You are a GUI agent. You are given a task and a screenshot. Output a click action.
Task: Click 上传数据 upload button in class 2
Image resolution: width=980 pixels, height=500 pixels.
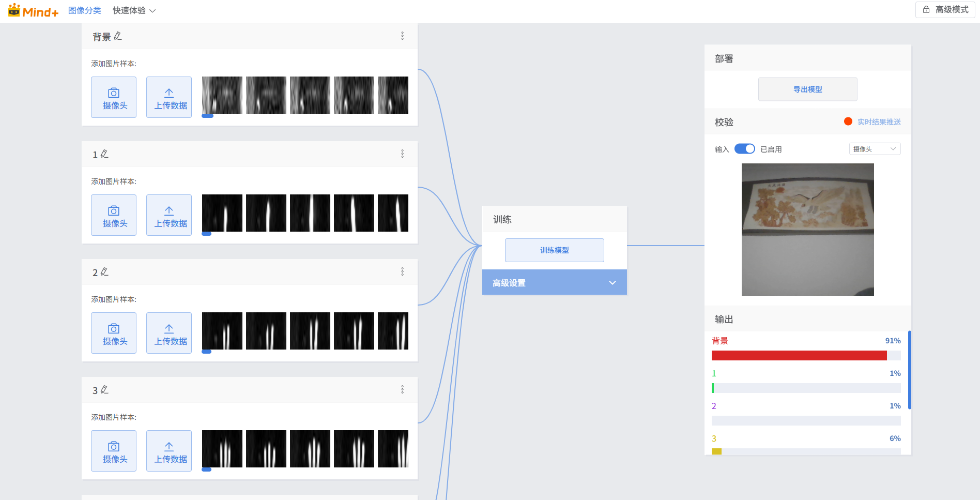(169, 333)
